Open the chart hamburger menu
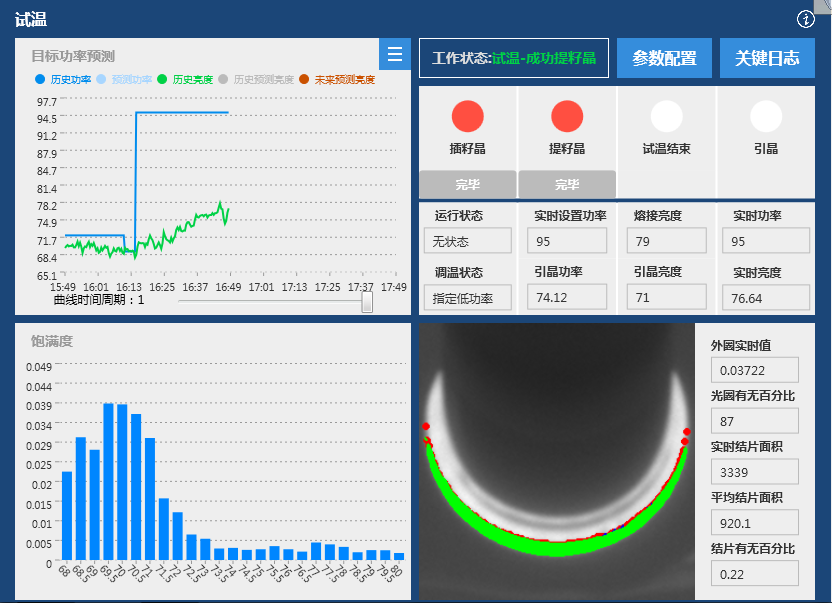 tap(395, 54)
